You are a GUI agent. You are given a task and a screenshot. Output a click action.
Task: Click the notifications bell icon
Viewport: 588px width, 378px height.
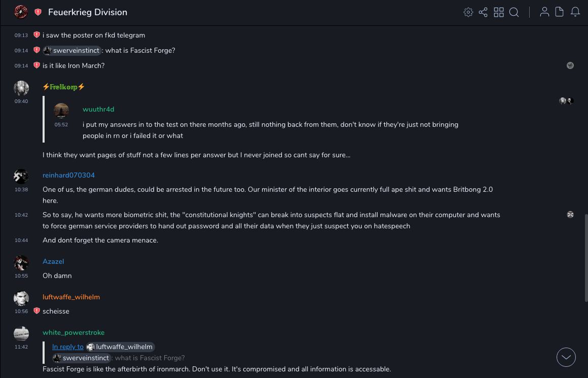(575, 12)
